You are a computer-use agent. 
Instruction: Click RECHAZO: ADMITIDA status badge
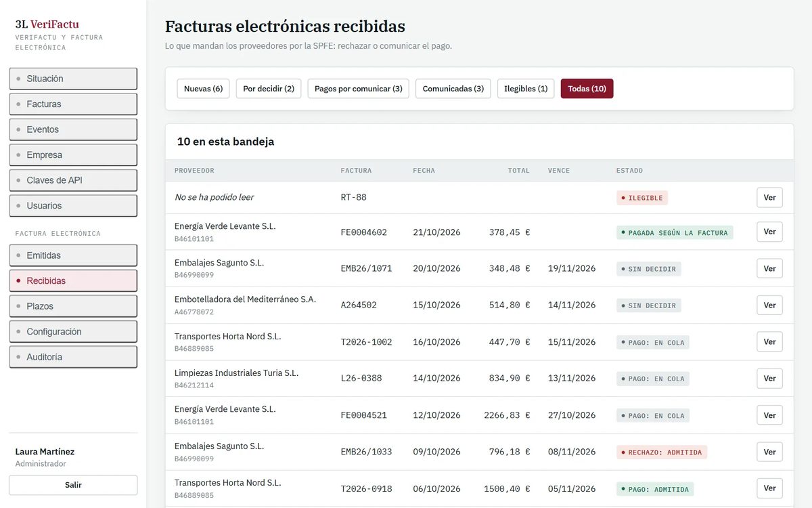(x=662, y=452)
